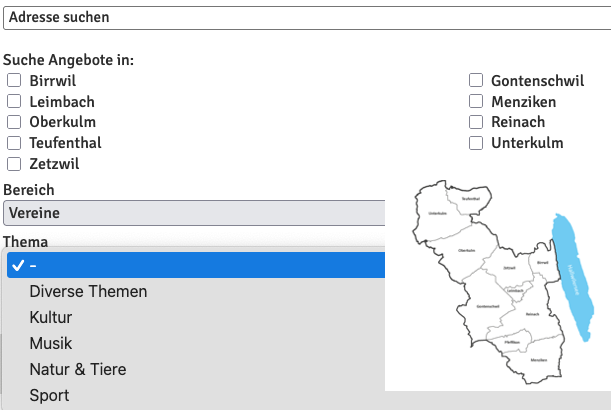Toggle the Reinach checkbox
The width and height of the screenshot is (611, 410).
476,122
